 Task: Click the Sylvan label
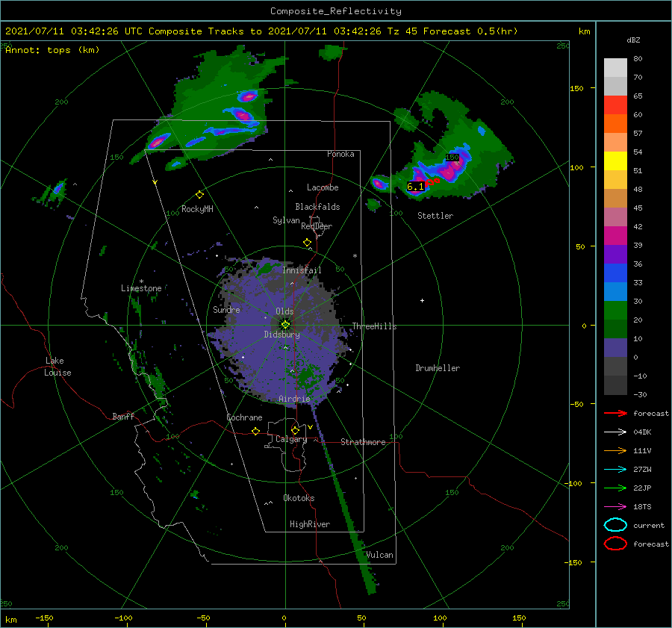286,220
